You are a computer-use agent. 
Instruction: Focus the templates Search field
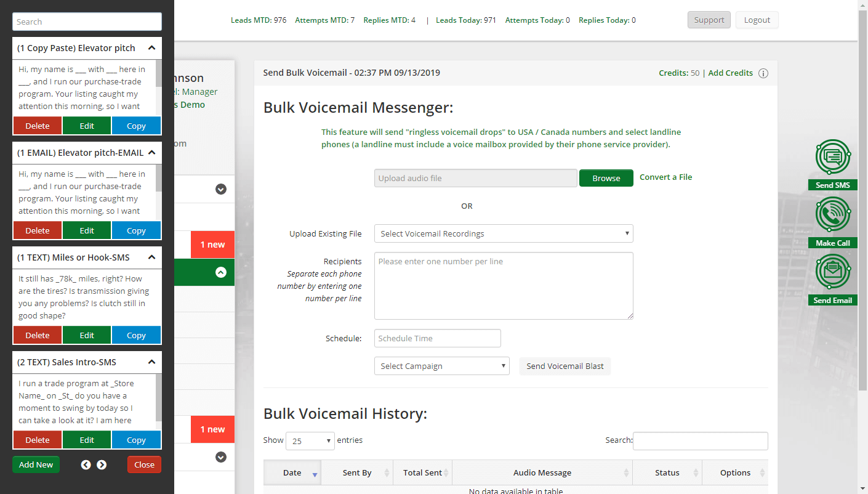(x=87, y=22)
